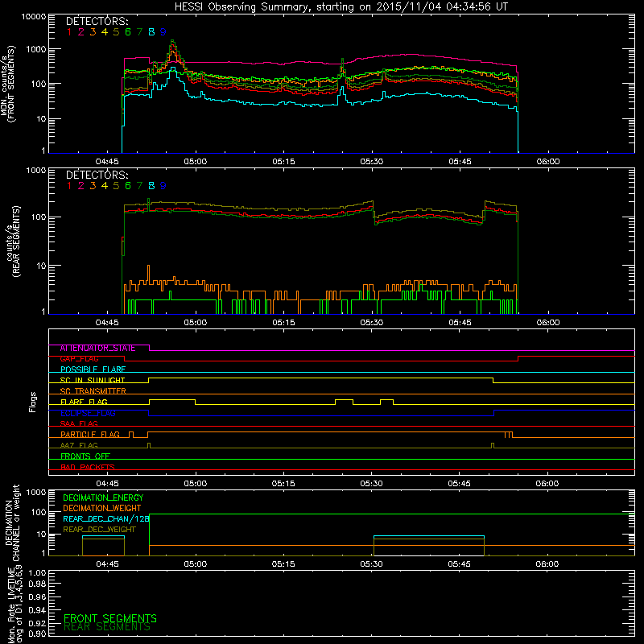
Task: Click the HESSI Observing Summary title text
Action: tap(341, 6)
